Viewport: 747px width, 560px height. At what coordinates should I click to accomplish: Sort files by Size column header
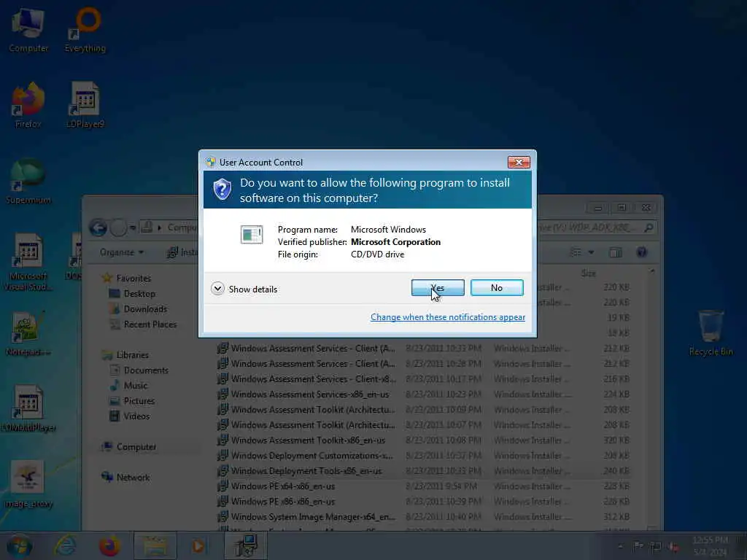589,273
